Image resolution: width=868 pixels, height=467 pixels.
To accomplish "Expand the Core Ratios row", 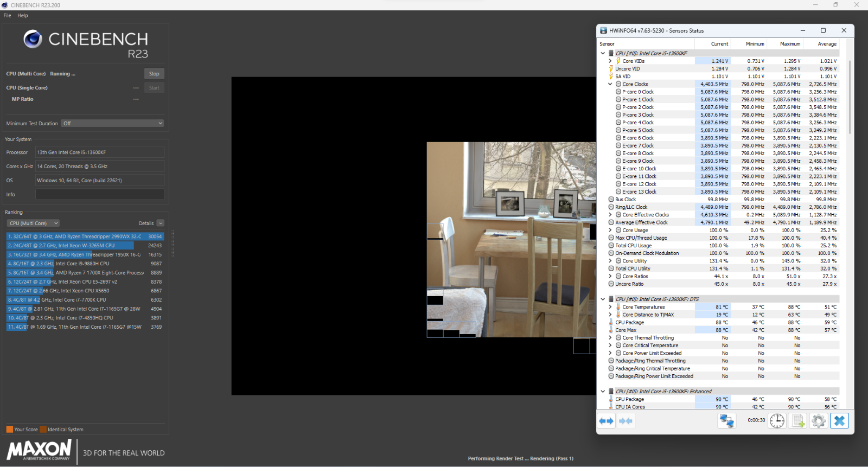I will (610, 276).
